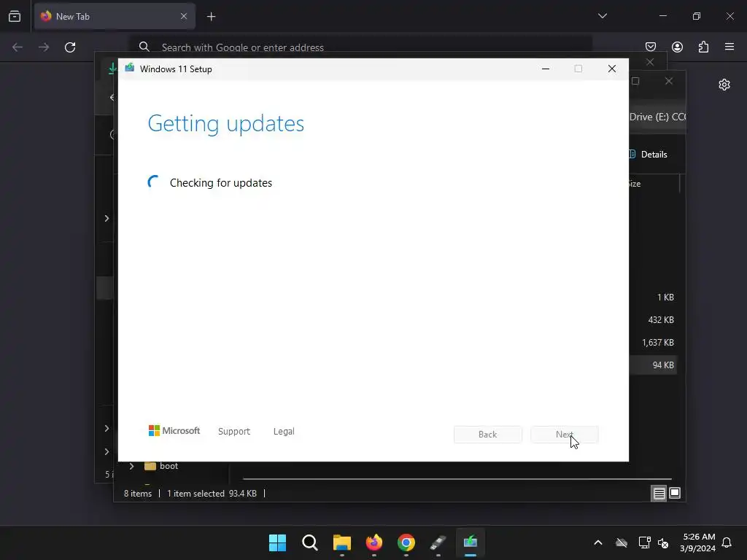
Task: Open the Firefox account icon
Action: [x=677, y=47]
